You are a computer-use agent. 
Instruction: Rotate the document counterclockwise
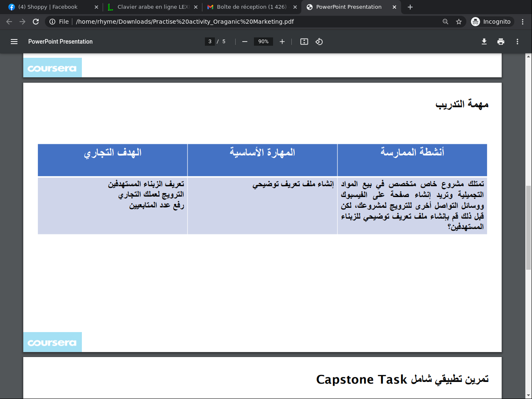[319, 42]
